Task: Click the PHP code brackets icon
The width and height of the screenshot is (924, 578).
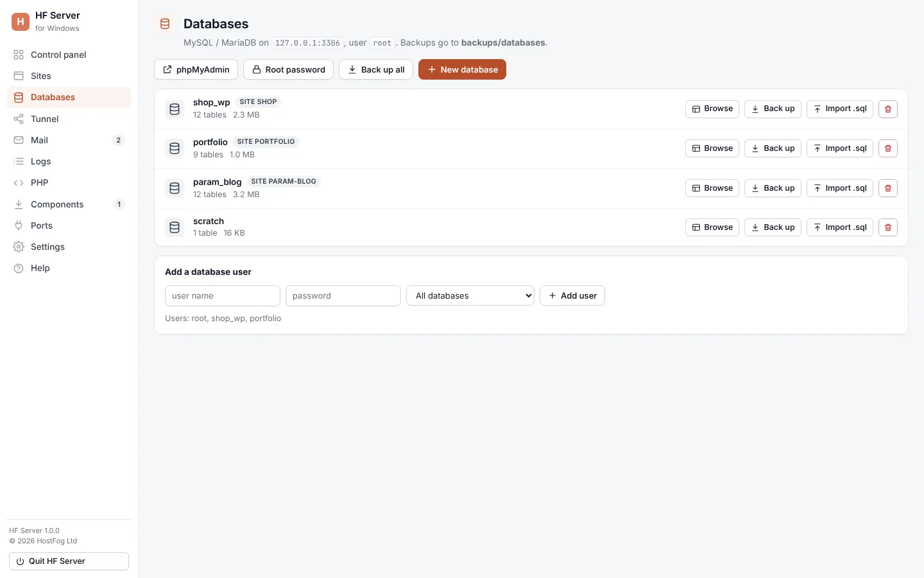Action: click(19, 183)
